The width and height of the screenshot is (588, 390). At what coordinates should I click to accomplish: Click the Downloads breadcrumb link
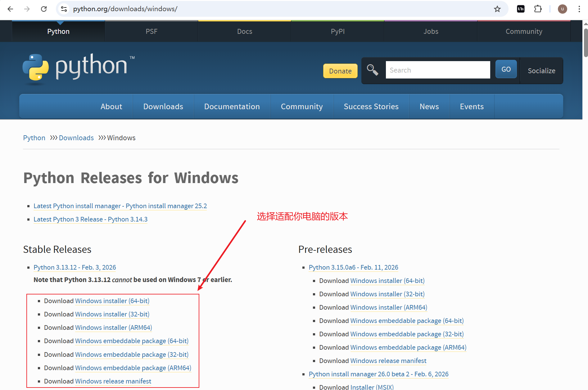coord(76,138)
